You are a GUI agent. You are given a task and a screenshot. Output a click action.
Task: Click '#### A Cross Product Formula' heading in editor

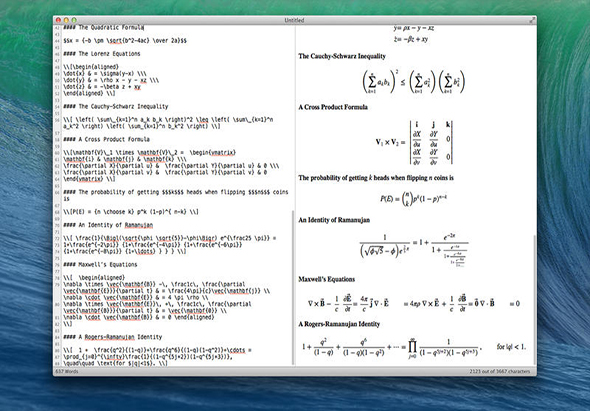pos(106,139)
